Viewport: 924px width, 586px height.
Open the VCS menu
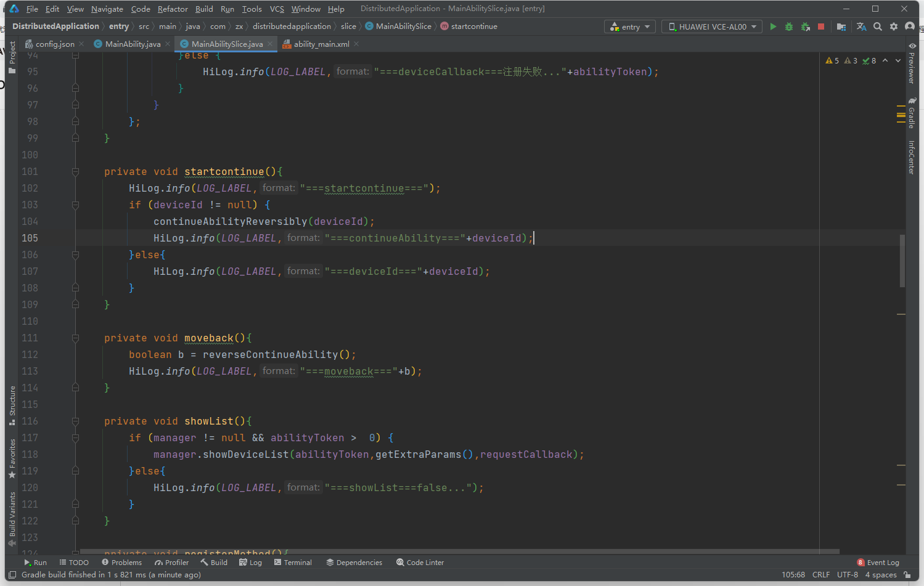click(x=277, y=9)
